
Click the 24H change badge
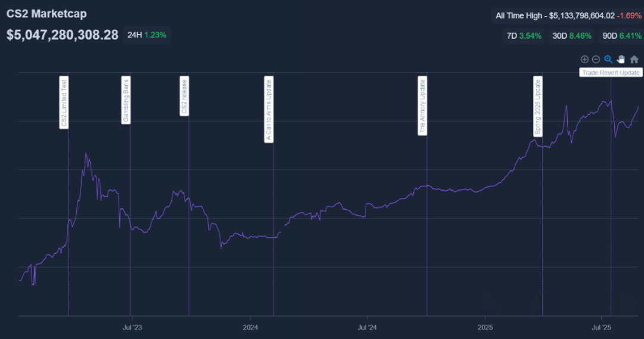(x=147, y=35)
